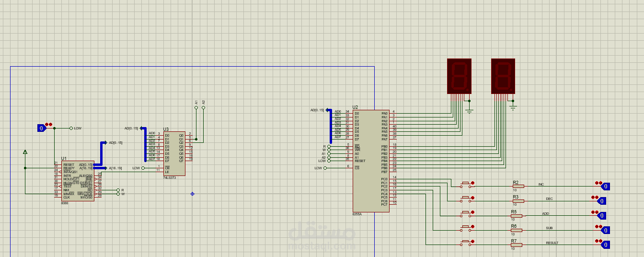Select the U1 8086 microprocessor component
The image size is (644, 257).
78,181
